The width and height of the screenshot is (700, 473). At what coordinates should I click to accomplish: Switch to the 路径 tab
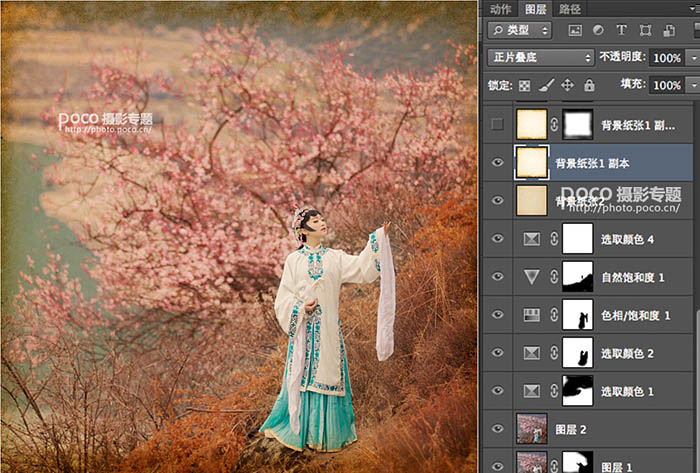[x=570, y=9]
